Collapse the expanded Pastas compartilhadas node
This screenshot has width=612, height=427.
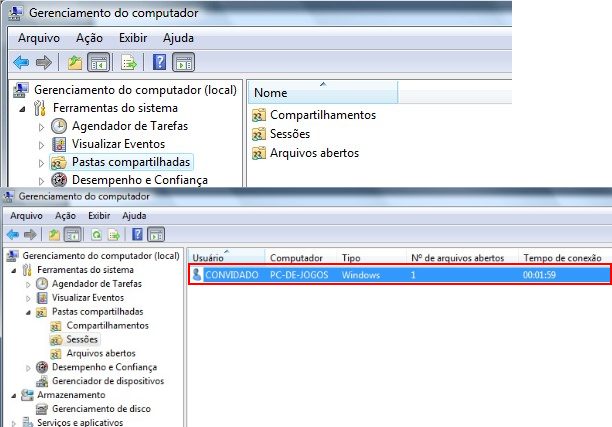pyautogui.click(x=27, y=312)
